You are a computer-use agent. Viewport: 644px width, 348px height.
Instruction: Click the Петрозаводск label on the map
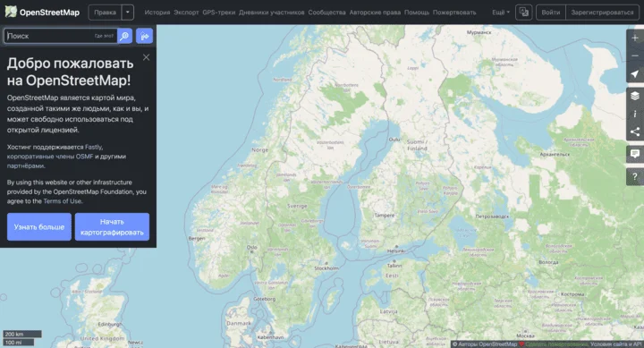(x=492, y=216)
